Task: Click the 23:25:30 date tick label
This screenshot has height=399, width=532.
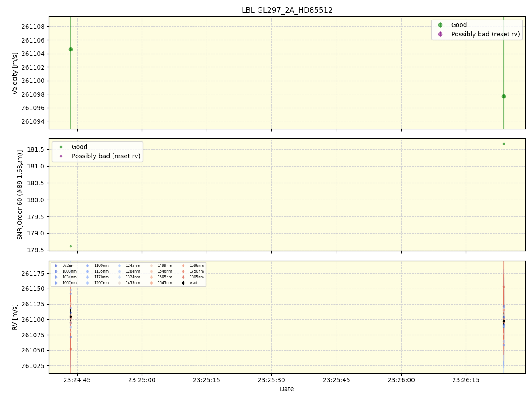Action: click(271, 380)
